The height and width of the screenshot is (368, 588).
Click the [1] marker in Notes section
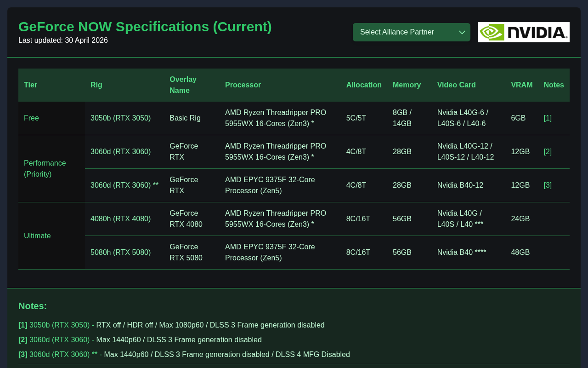(23, 325)
